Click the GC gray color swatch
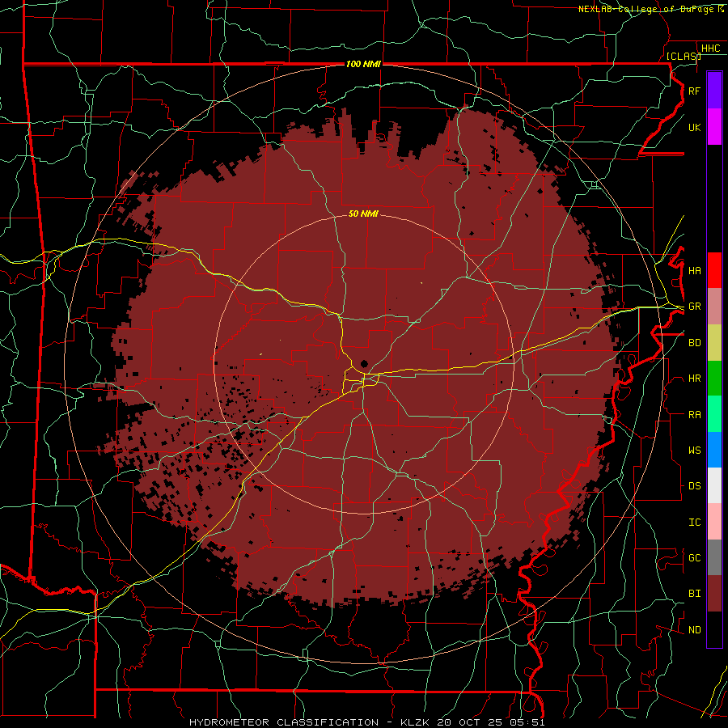This screenshot has height=728, width=728. 714,557
